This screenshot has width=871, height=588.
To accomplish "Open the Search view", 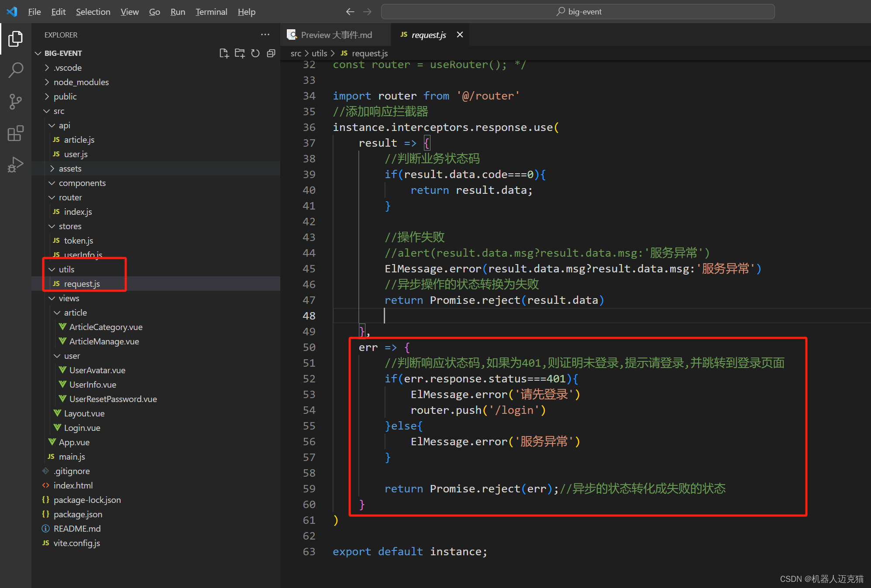I will tap(16, 70).
